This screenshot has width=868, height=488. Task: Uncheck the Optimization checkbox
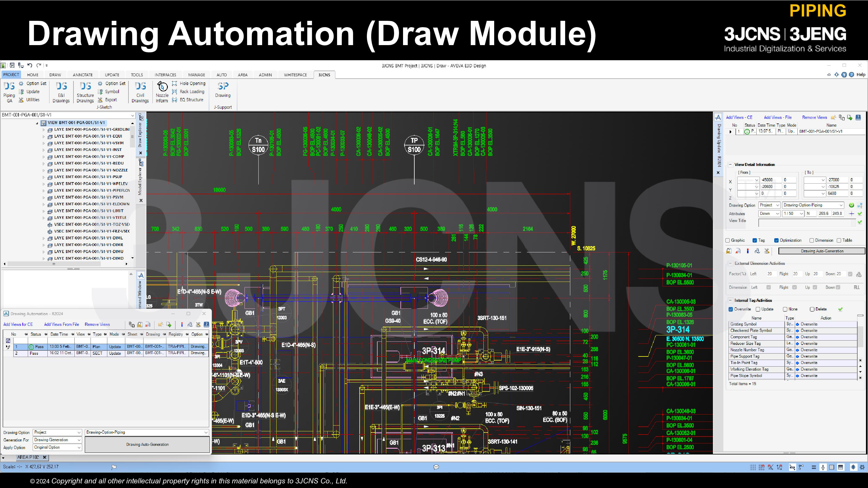(x=776, y=241)
